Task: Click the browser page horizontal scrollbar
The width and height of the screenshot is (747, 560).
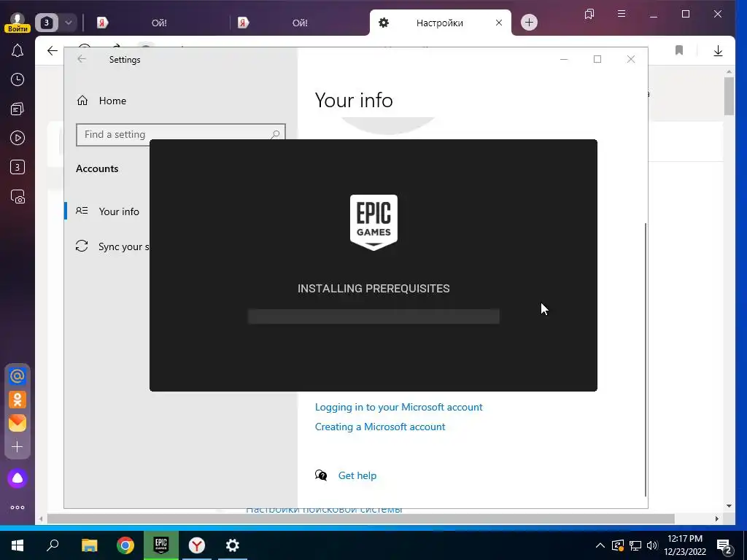Action: tap(360, 518)
